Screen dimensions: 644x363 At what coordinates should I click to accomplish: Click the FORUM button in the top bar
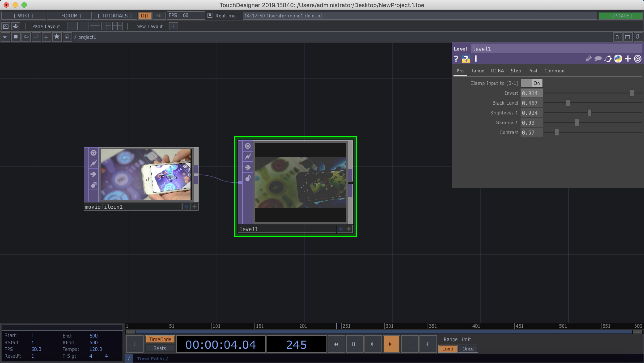coord(69,15)
